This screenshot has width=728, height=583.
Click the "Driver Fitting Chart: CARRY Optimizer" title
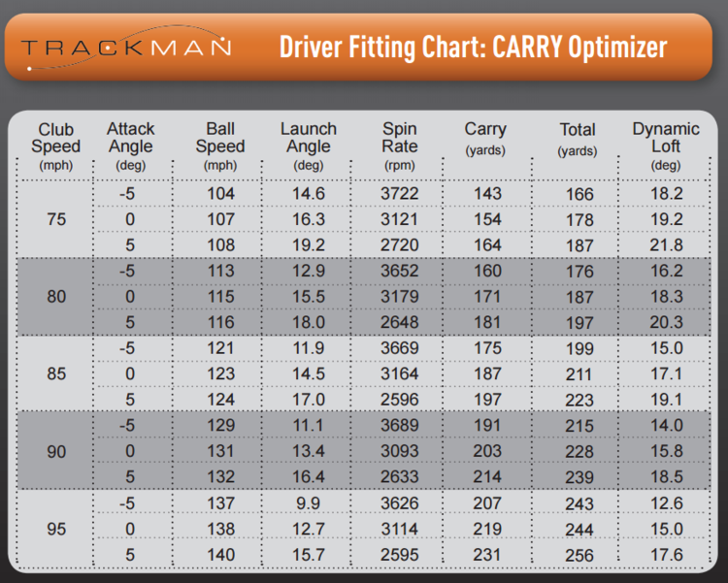coord(473,48)
